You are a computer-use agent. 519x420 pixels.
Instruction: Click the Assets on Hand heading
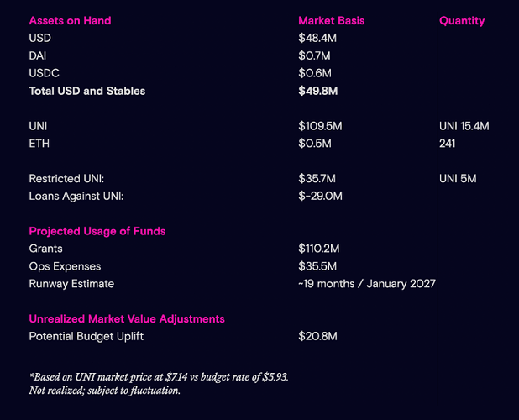tap(70, 21)
